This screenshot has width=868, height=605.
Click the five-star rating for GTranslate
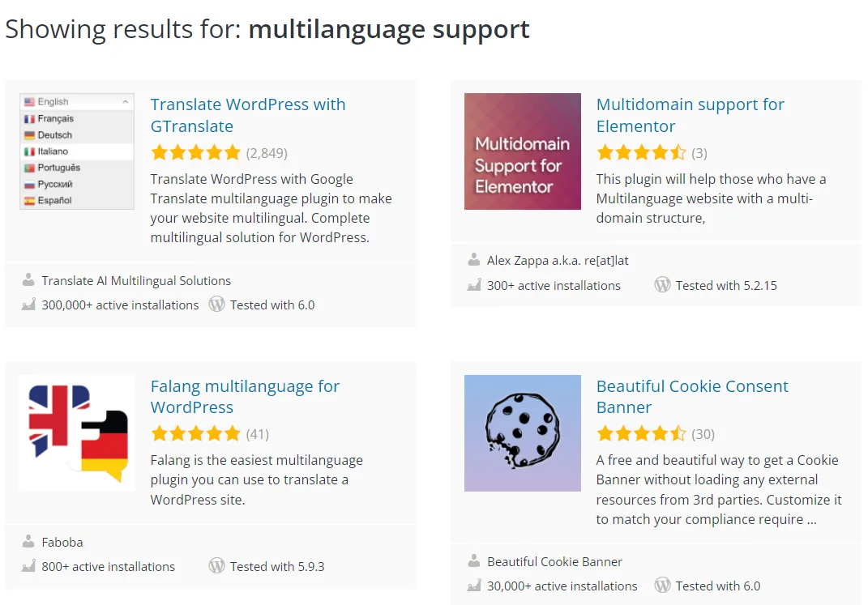pyautogui.click(x=195, y=152)
